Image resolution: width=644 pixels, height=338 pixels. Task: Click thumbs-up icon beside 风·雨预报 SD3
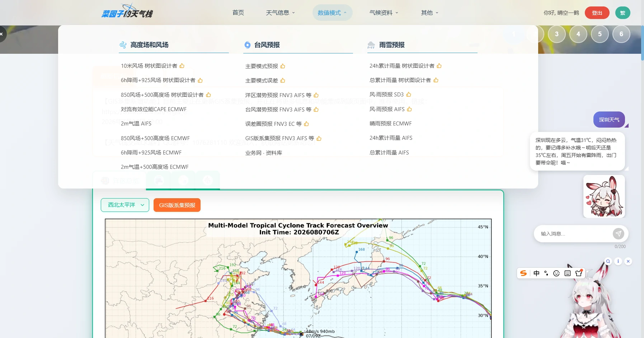(x=409, y=94)
